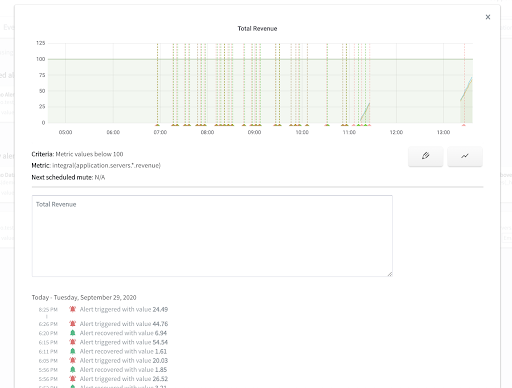
Task: Click the 'Today - Tuesday, September 29, 2020' heading
Action: tap(84, 297)
